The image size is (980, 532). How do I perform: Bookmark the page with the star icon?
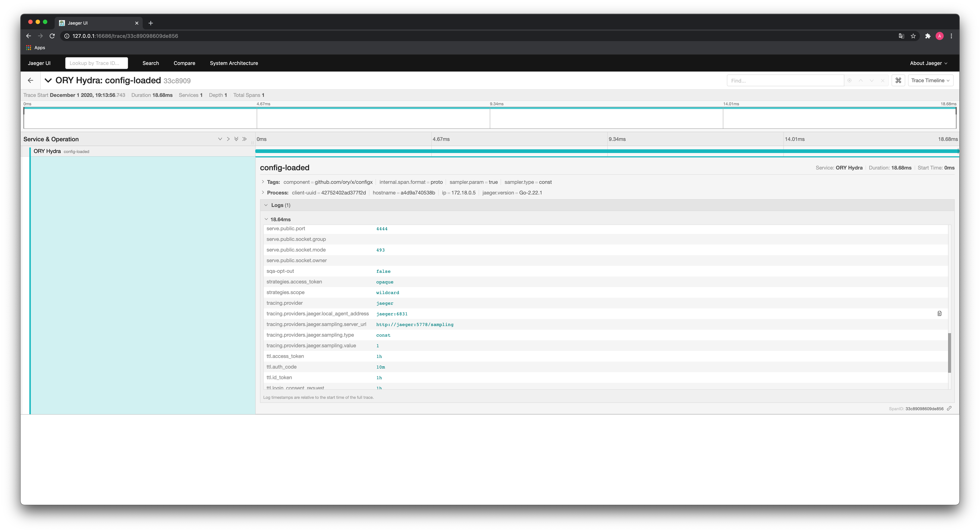pyautogui.click(x=913, y=36)
